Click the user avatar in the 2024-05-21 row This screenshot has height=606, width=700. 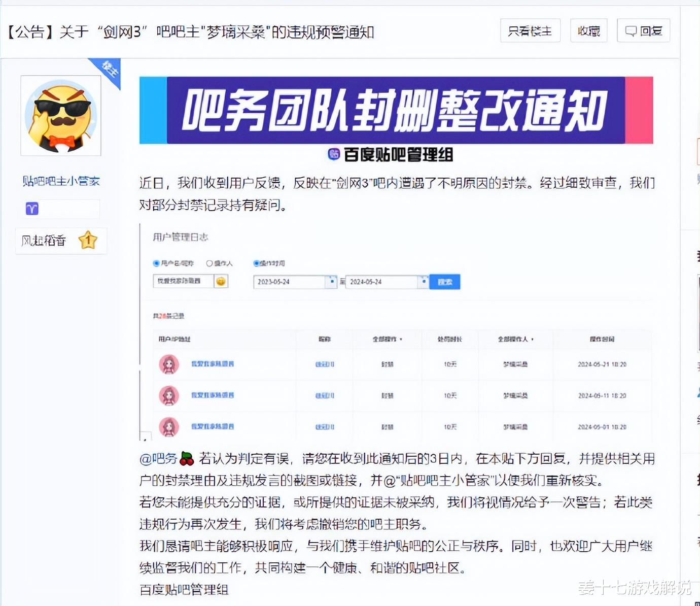169,364
